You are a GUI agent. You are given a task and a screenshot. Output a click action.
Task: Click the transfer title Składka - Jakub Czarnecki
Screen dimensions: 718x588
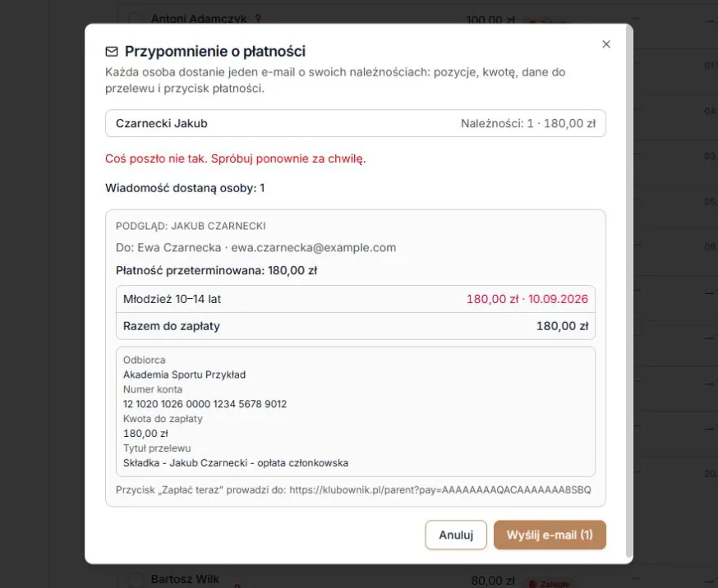(236, 462)
